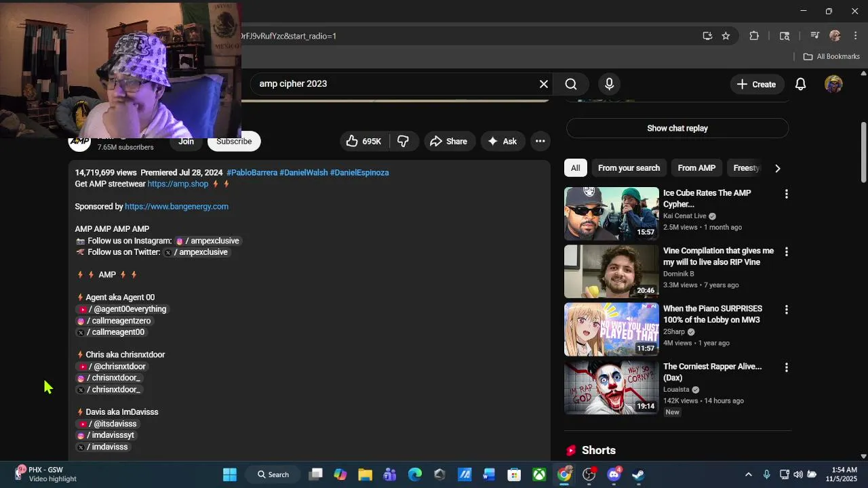Click in the YouTube search input field
Screen dimensions: 868x488
393,84
